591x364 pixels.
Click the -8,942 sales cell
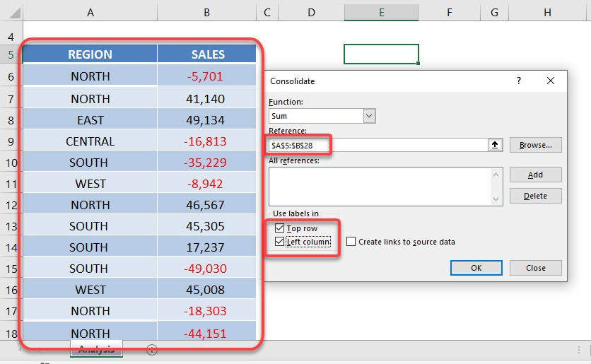(207, 184)
